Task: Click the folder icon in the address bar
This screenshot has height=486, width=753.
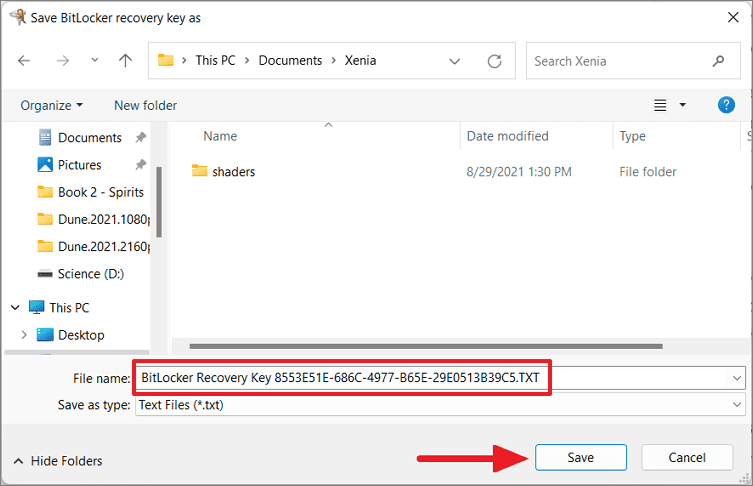Action: (x=166, y=60)
